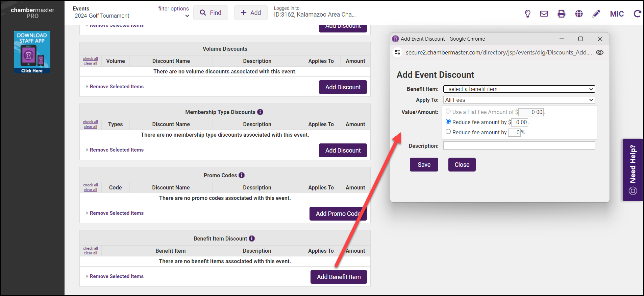Click the refresh arrow icon
644x296 pixels.
point(637,14)
